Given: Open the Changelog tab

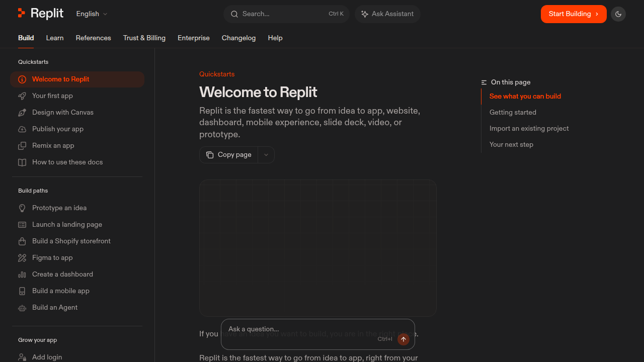Looking at the screenshot, I should [239, 38].
